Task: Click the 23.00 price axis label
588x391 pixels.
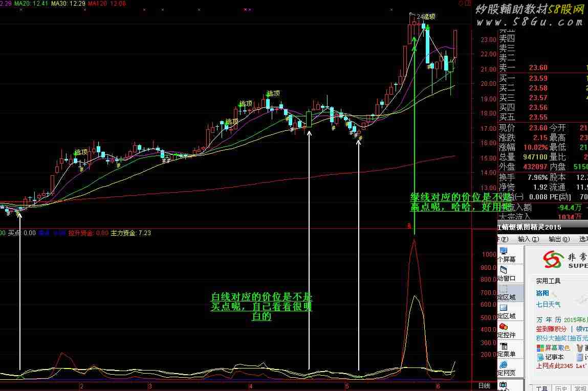Action: click(489, 40)
